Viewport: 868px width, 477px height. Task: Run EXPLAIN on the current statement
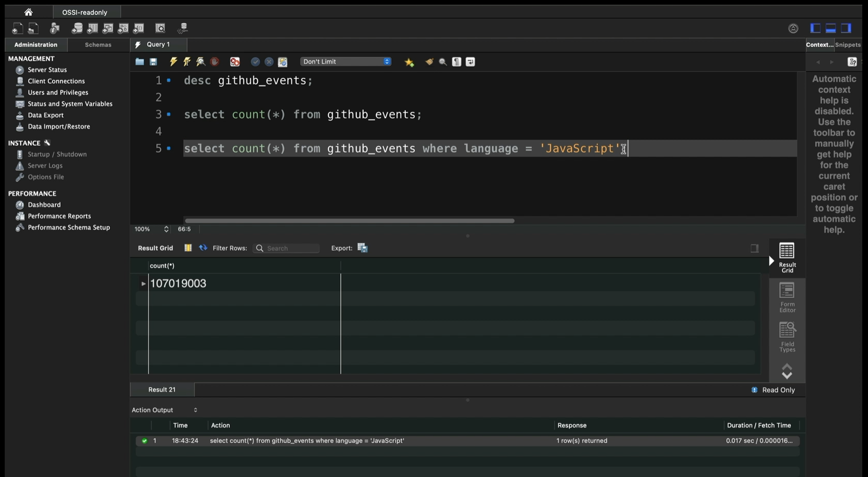point(200,62)
